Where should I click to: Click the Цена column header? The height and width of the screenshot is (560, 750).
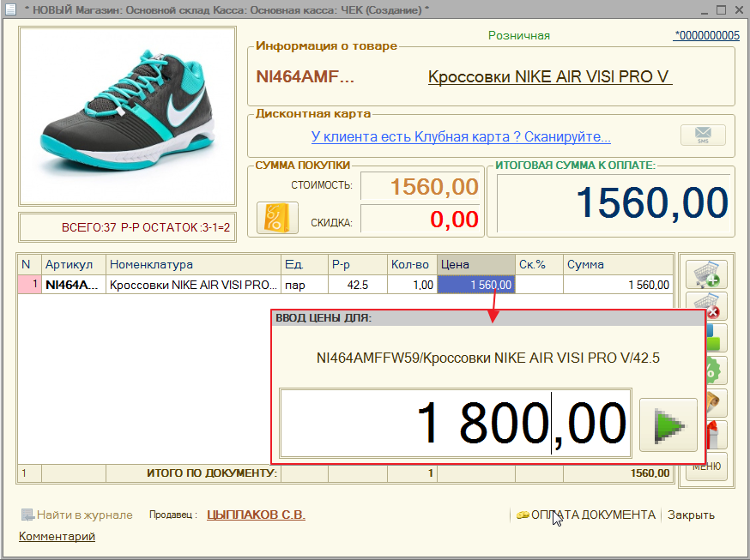(x=476, y=264)
